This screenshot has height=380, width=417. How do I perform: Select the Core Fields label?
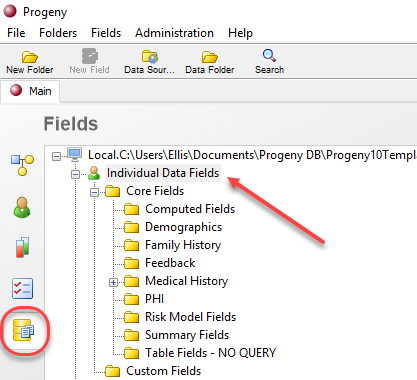tap(155, 191)
